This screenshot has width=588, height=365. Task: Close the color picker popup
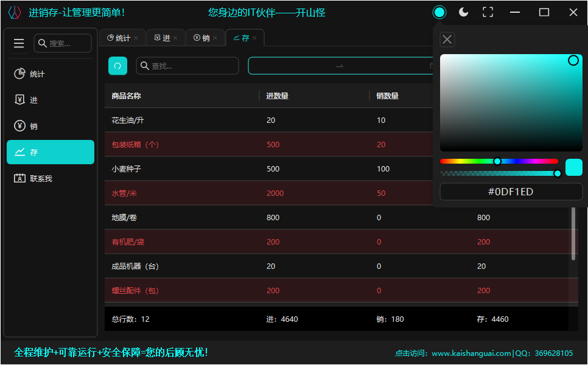447,40
